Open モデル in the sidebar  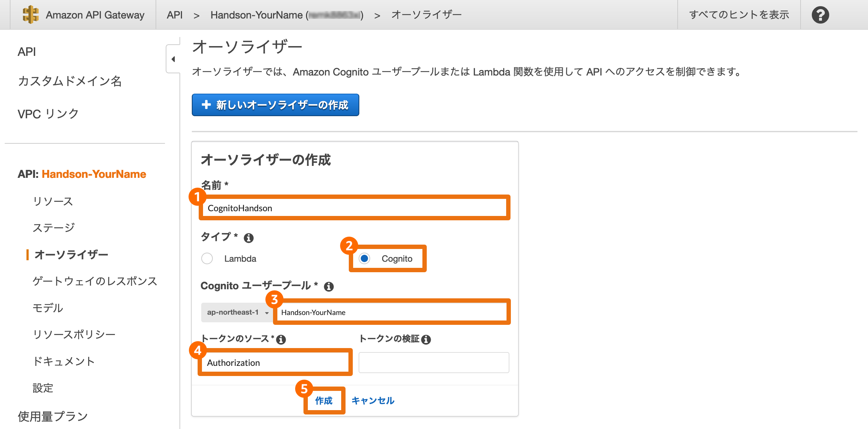48,308
